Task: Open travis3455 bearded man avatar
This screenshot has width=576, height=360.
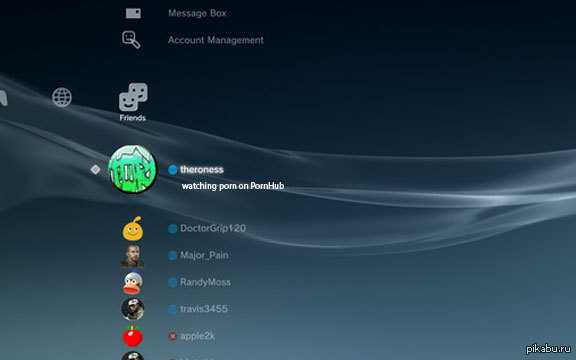Action: 133,309
